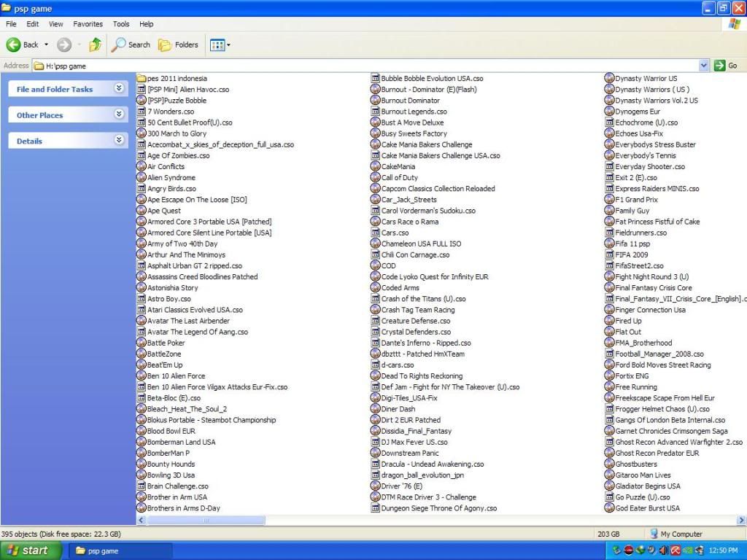Open the Edit menu

pyautogui.click(x=32, y=24)
